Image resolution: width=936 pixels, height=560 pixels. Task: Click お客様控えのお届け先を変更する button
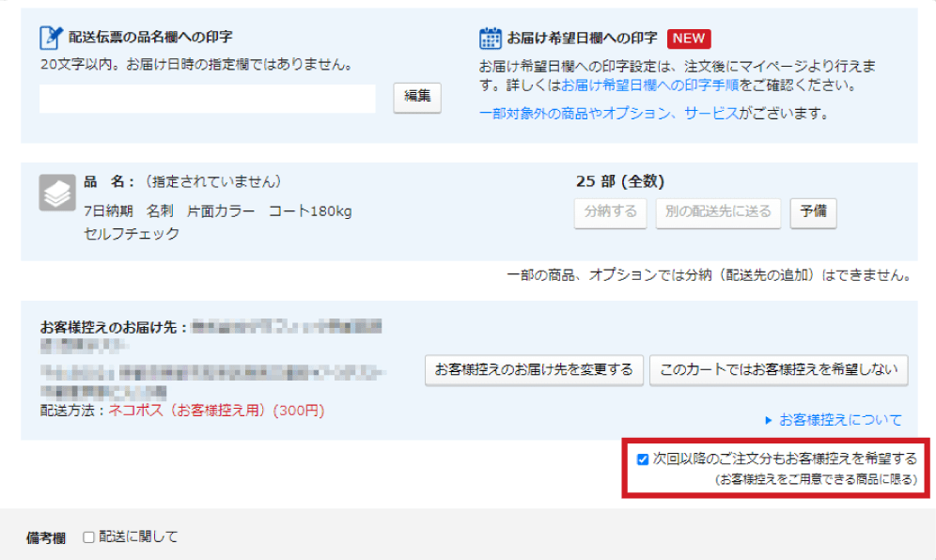533,370
